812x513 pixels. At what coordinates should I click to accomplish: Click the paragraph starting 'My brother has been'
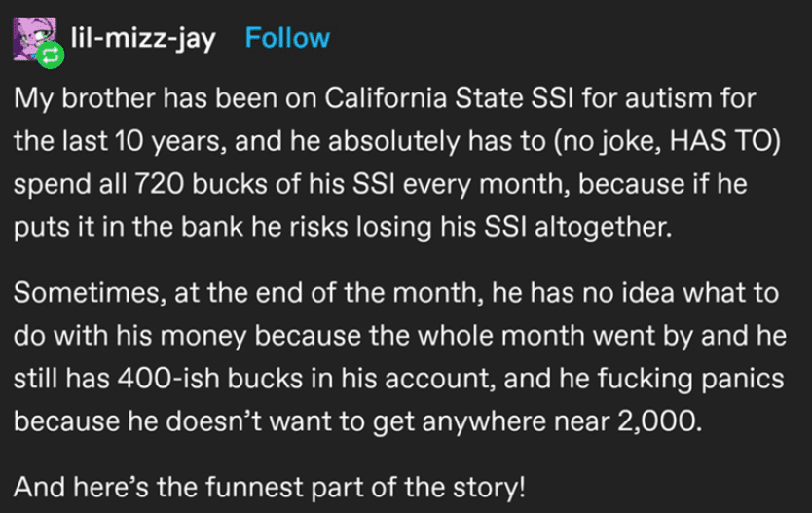396,162
